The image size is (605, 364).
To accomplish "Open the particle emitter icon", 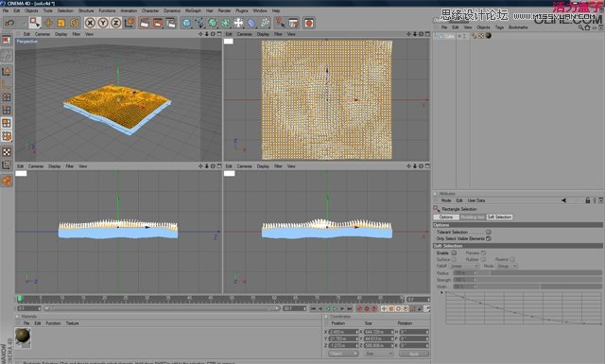I will click(x=265, y=23).
